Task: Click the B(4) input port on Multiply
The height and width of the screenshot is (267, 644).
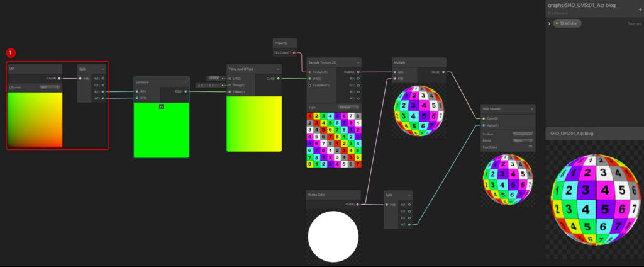Action: (395, 78)
